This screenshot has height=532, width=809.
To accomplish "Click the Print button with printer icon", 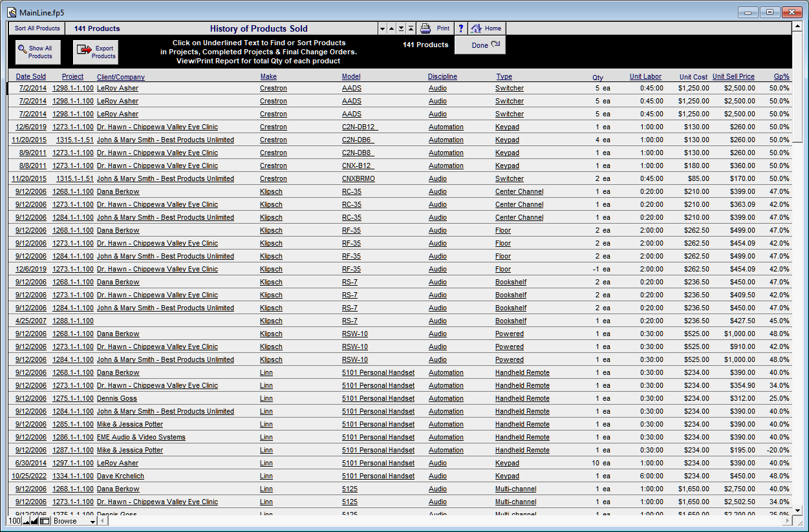I will tap(435, 28).
